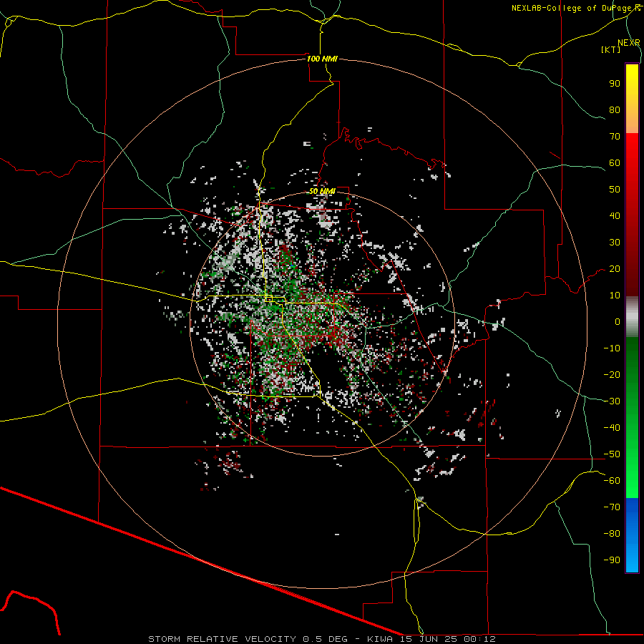Click the 50 value on the velocity scale
644x644 pixels.
615,190
